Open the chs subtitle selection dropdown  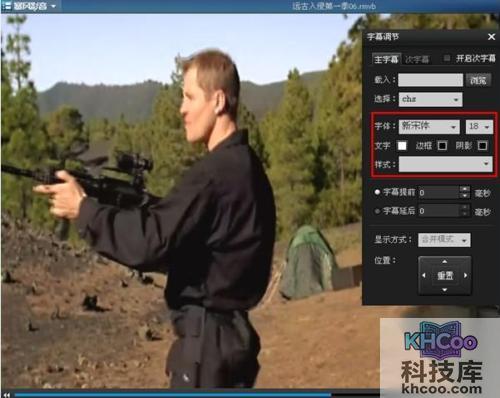pyautogui.click(x=430, y=99)
